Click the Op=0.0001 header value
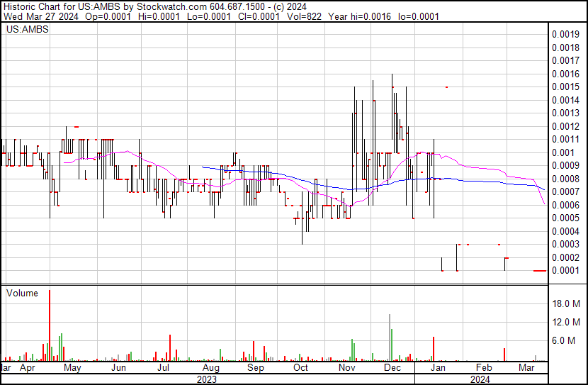 tap(108, 16)
